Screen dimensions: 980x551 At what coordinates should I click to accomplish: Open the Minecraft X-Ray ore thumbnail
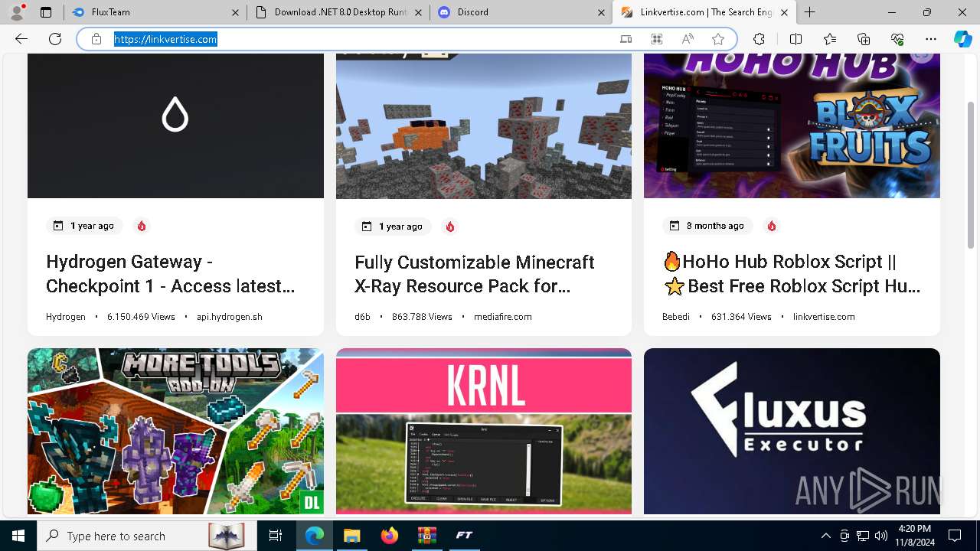pos(484,126)
